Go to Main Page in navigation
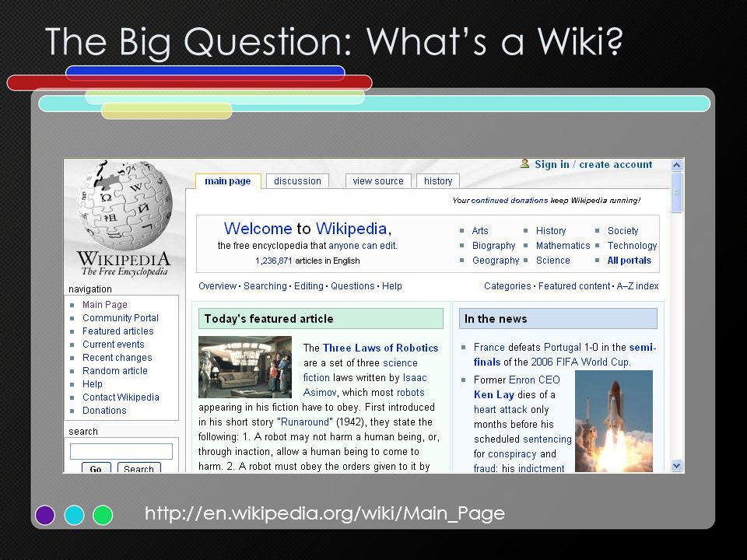Image resolution: width=747 pixels, height=560 pixels. (105, 305)
